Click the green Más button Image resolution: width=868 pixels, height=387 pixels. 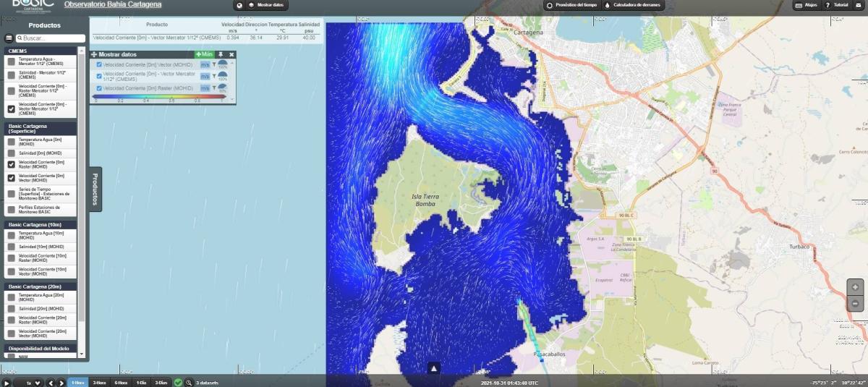(204, 54)
